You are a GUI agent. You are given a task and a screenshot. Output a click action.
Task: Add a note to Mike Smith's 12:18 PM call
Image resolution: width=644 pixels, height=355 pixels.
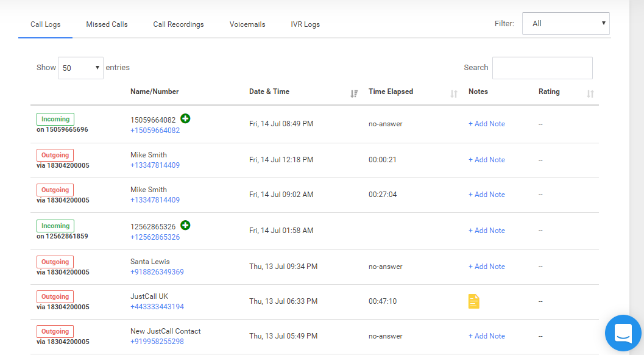pyautogui.click(x=486, y=159)
